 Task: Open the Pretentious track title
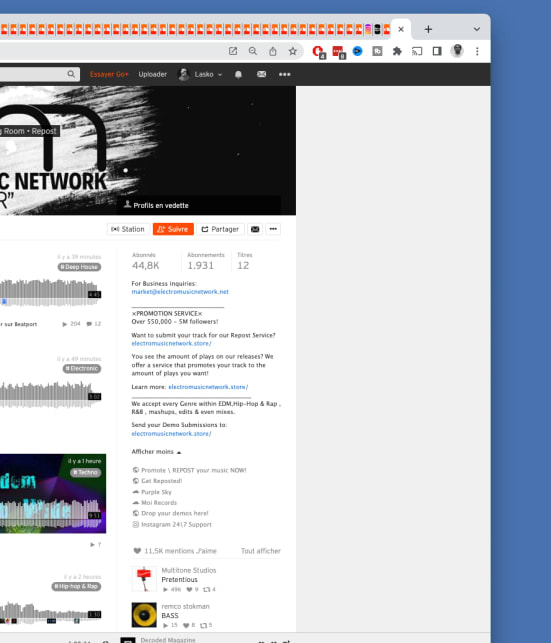[x=179, y=580]
